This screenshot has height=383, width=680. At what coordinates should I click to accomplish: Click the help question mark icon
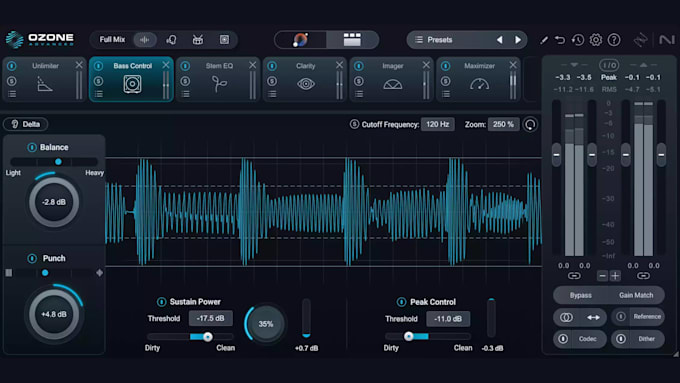click(x=614, y=40)
